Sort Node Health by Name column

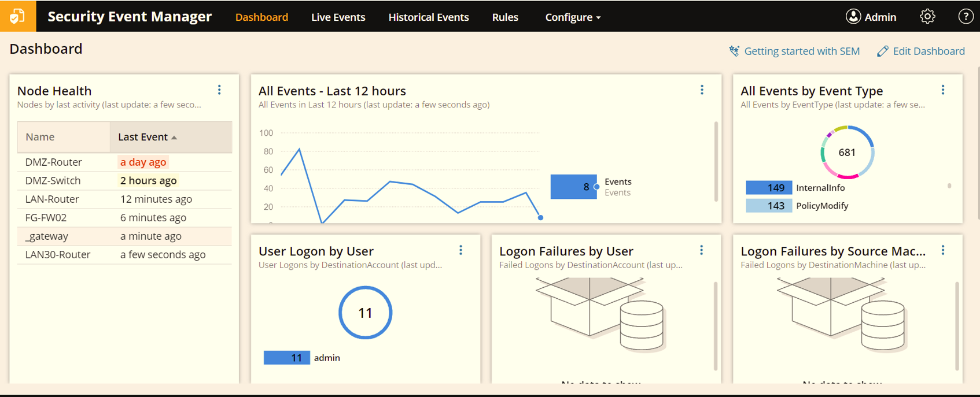coord(64,137)
